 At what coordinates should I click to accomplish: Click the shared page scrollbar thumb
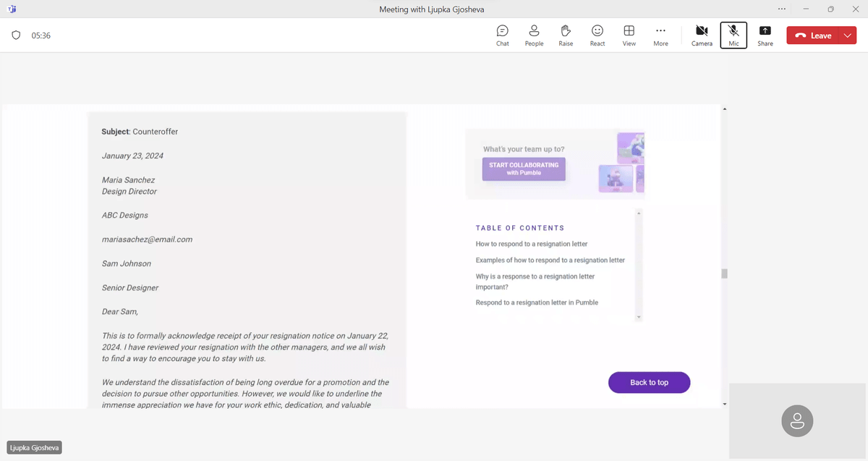[724, 274]
